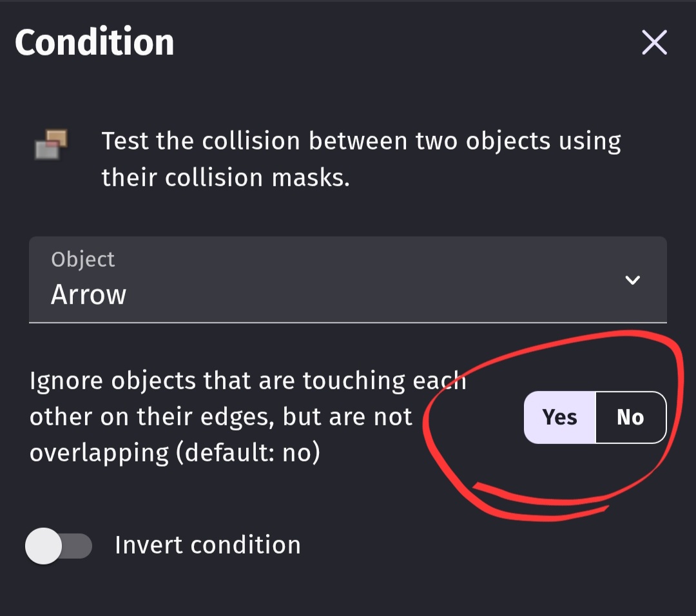Select No for ignoring edge-touching objects

[x=630, y=418]
